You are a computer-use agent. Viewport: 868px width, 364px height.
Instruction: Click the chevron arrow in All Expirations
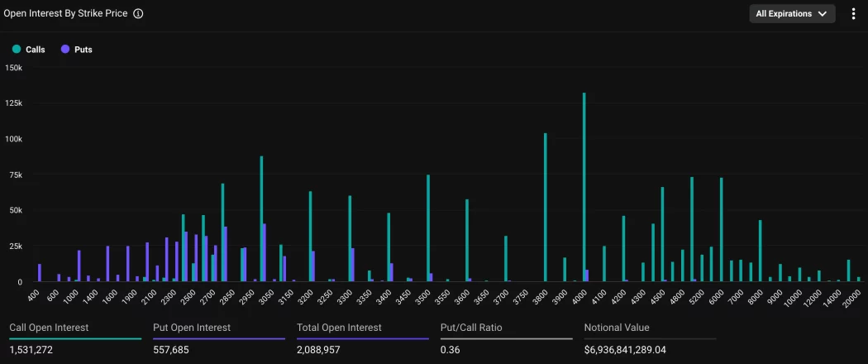click(822, 14)
